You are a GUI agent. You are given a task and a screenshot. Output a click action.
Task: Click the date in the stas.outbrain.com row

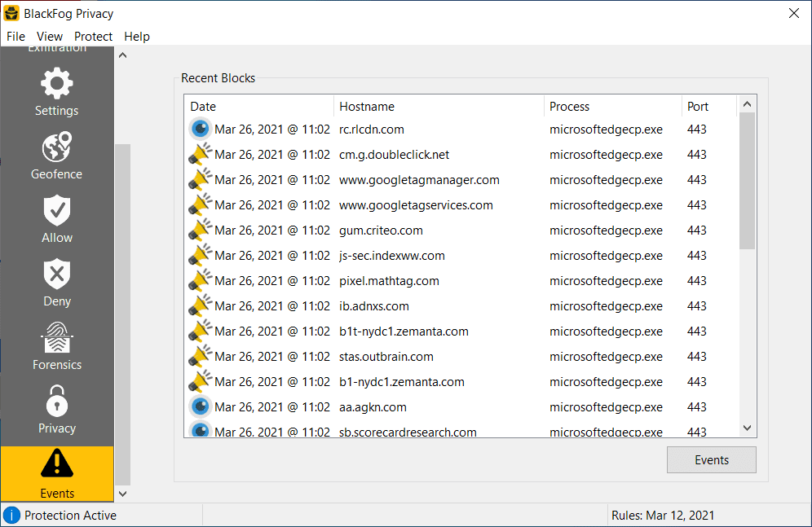point(272,357)
